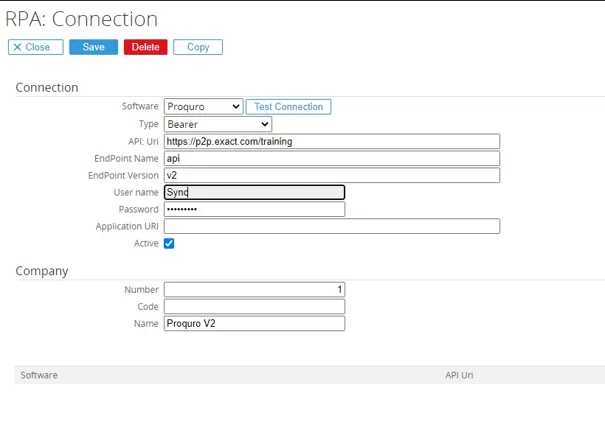Viewport: 605px width, 441px height.
Task: Expand the Type dropdown set to Bearer
Action: 218,124
